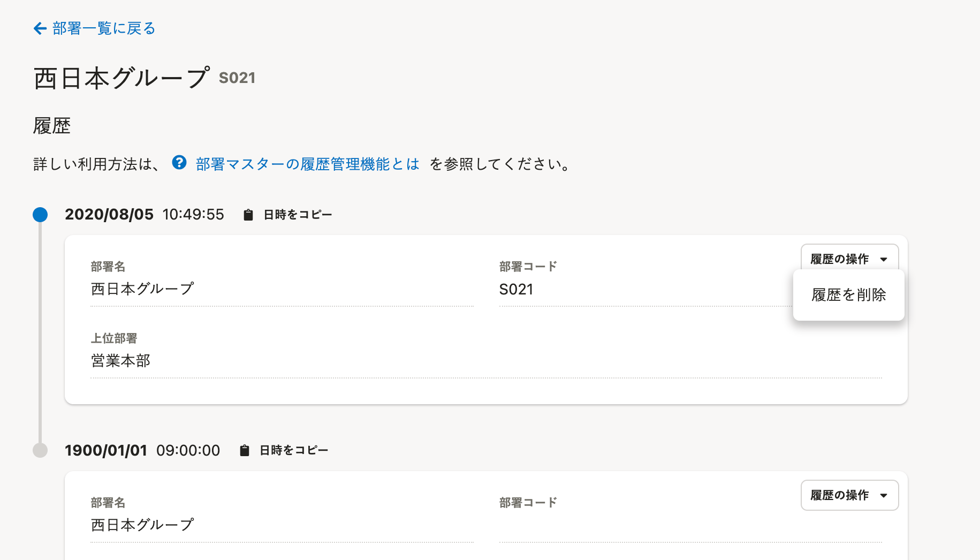980x560 pixels.
Task: Click the clipboard icon next to 1900/01/01 timestamp
Action: (244, 450)
